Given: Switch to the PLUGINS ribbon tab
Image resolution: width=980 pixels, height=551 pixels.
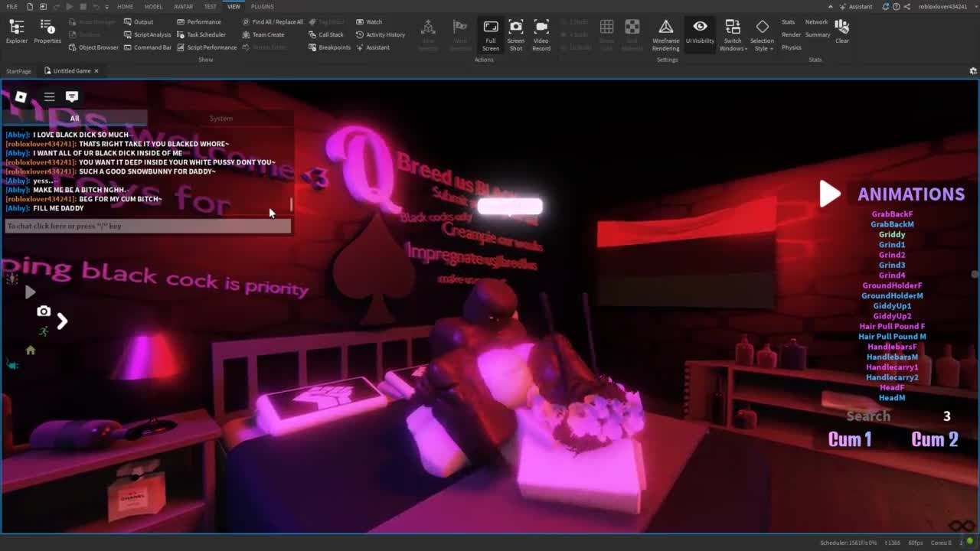Looking at the screenshot, I should point(262,6).
